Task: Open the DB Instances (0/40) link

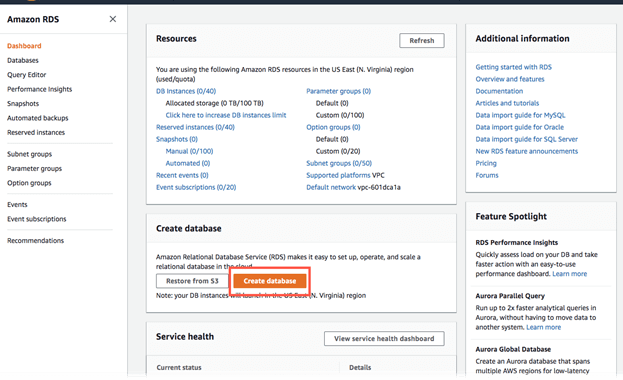Action: pos(186,91)
